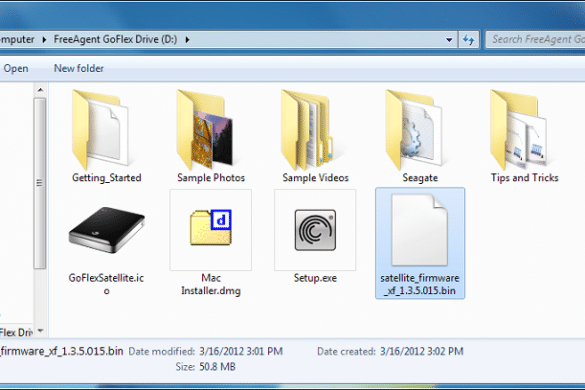
Task: Click the Setup.exe file name
Action: [x=315, y=278]
